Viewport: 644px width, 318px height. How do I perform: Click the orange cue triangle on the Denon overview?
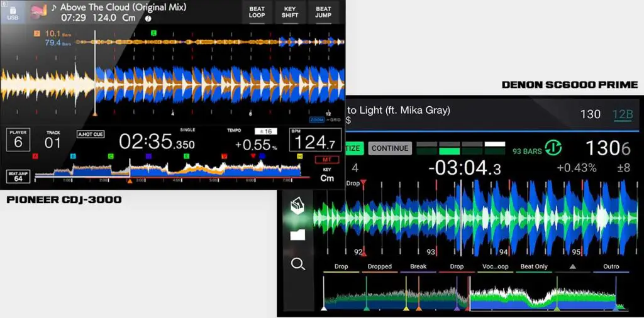[x=418, y=308]
